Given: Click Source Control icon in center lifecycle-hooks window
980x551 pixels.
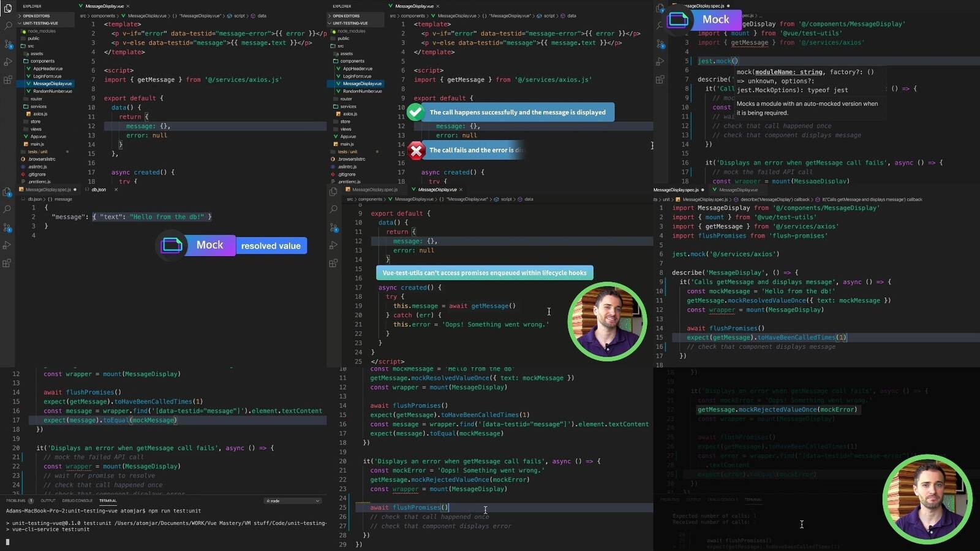Looking at the screenshot, I should pos(334,227).
